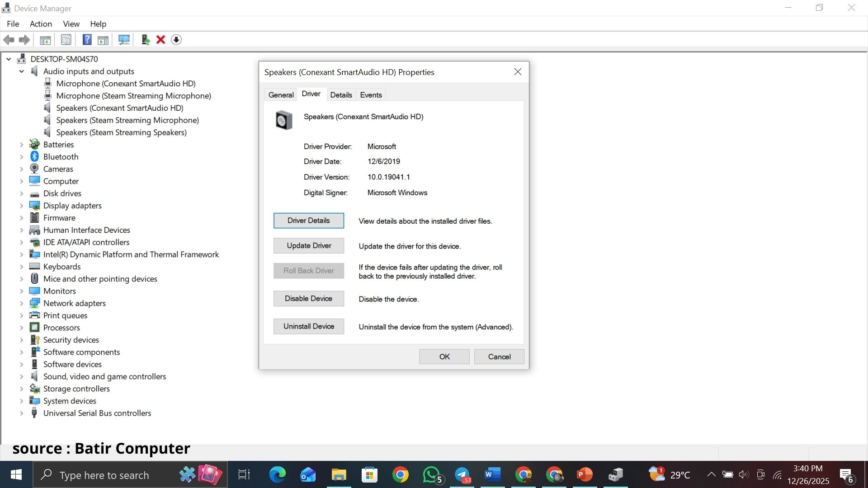This screenshot has width=868, height=488.
Task: Click the Task View taskbar icon
Action: click(244, 475)
